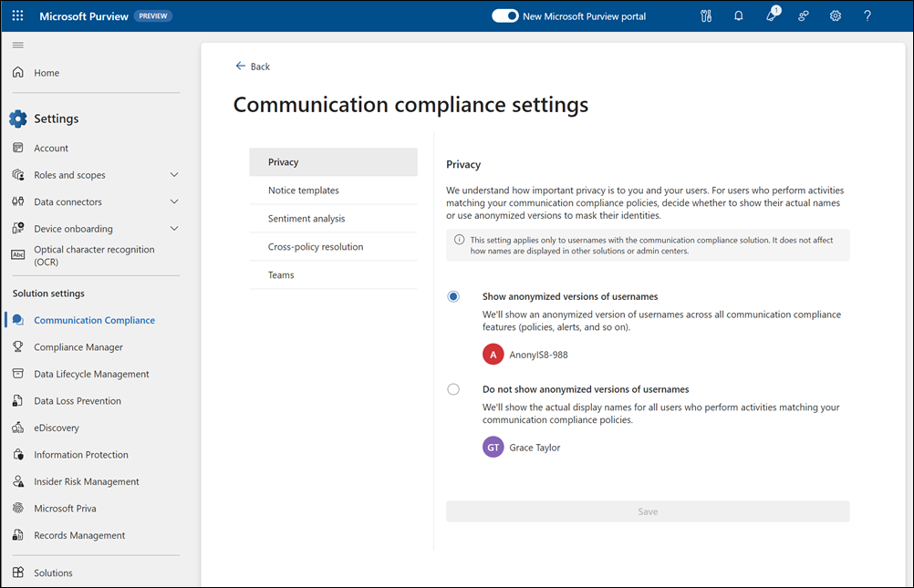
Task: Open the Purview settings gear
Action: click(x=835, y=15)
